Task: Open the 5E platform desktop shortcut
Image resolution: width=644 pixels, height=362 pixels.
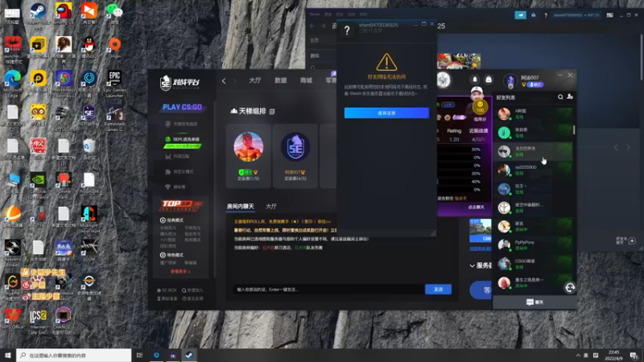Action: pos(89,115)
